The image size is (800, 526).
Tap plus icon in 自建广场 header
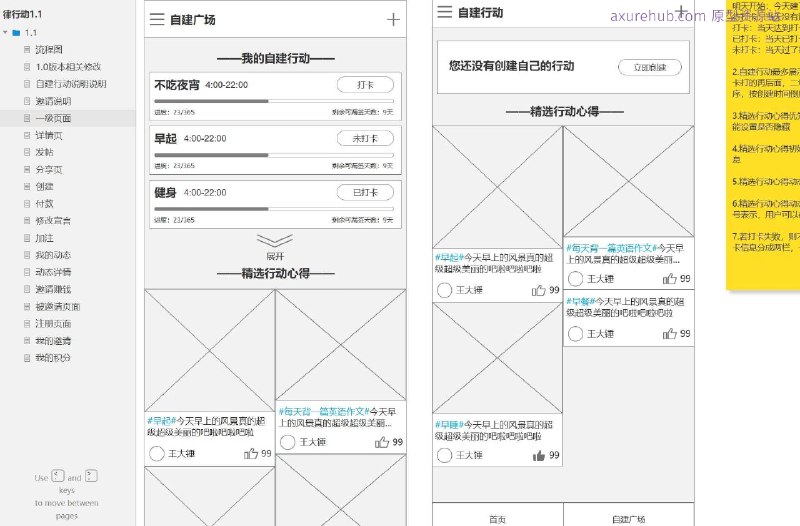click(x=393, y=19)
